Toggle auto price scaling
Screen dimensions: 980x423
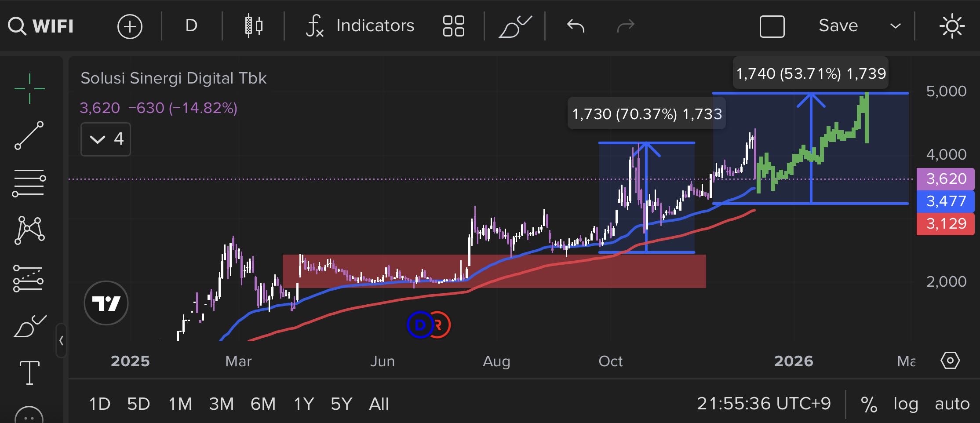[x=952, y=404]
